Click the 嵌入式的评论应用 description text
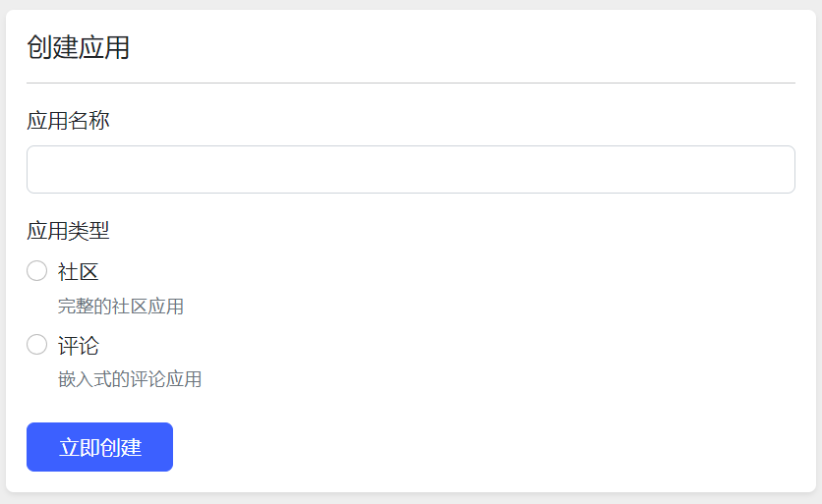Viewport: 822px width, 504px height. pyautogui.click(x=130, y=379)
